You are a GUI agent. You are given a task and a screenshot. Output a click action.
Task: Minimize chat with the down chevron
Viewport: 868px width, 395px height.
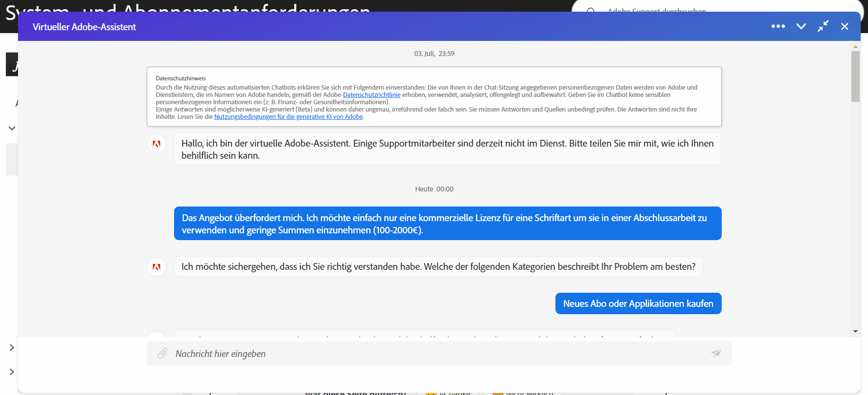click(x=801, y=26)
